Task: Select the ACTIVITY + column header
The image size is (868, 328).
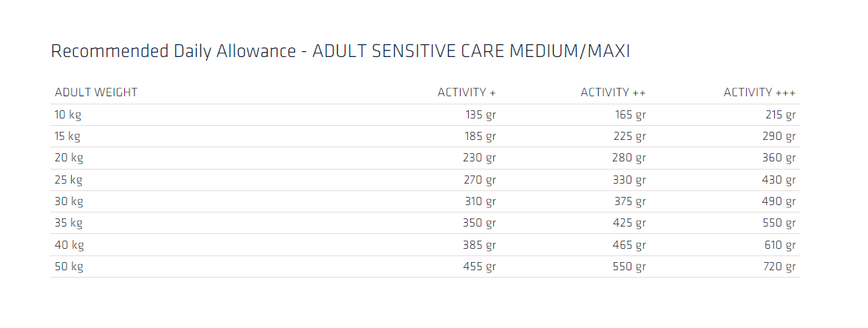Action: [x=467, y=93]
